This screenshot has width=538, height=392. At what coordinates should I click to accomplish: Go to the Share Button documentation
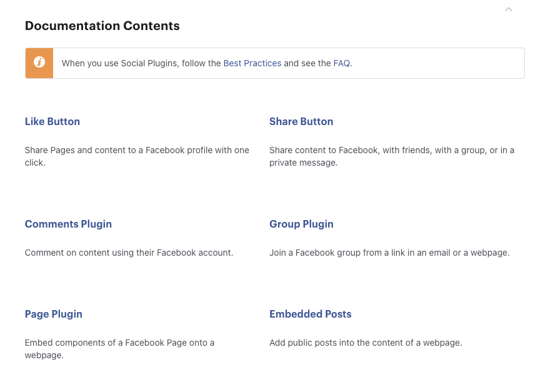pyautogui.click(x=301, y=121)
